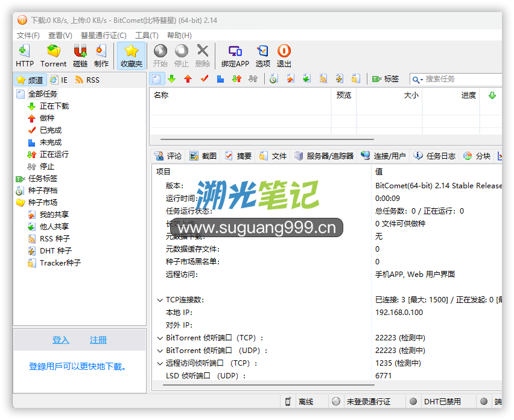Viewport: 514px width, 420px height.
Task: Click the 搜索任务 search field
Action: click(462, 79)
